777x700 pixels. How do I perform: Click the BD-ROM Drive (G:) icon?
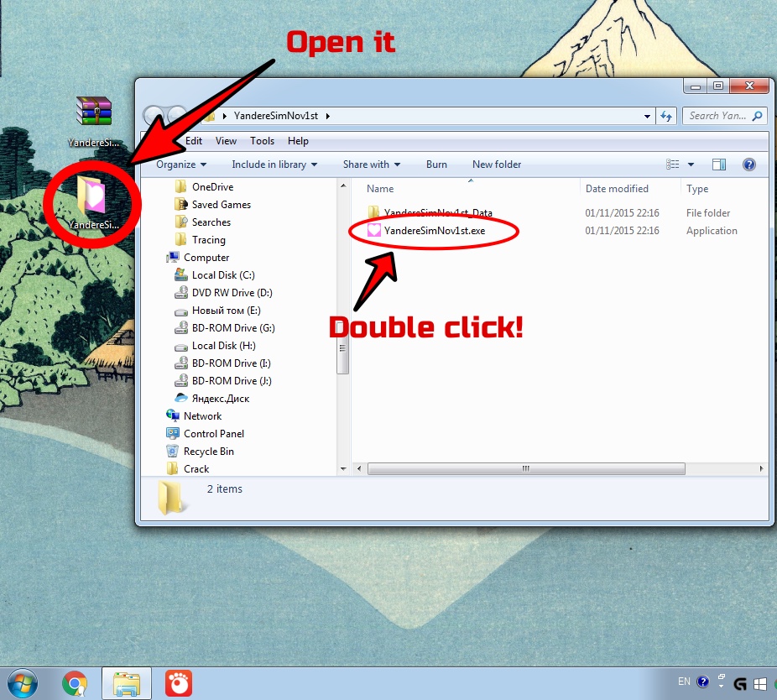coord(181,327)
